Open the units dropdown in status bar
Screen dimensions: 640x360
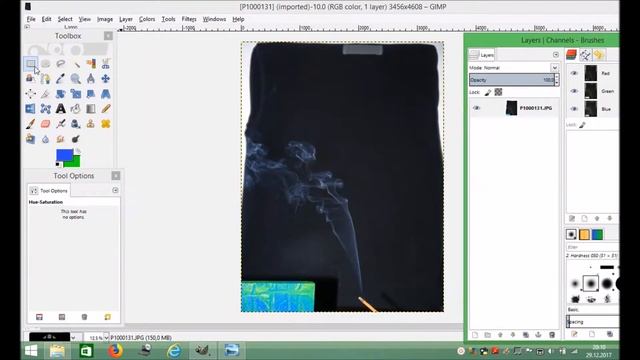(73, 338)
